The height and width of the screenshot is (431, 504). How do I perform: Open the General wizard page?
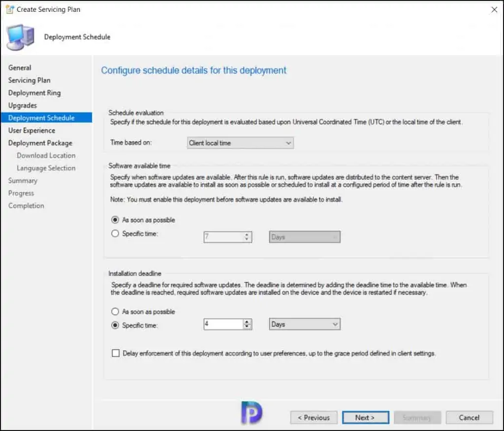coord(20,67)
